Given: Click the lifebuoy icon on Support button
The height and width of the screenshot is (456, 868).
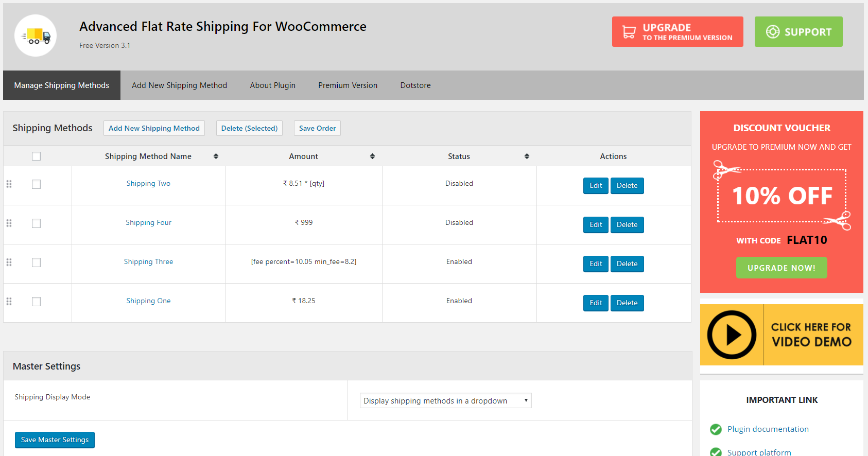Looking at the screenshot, I should [x=773, y=32].
